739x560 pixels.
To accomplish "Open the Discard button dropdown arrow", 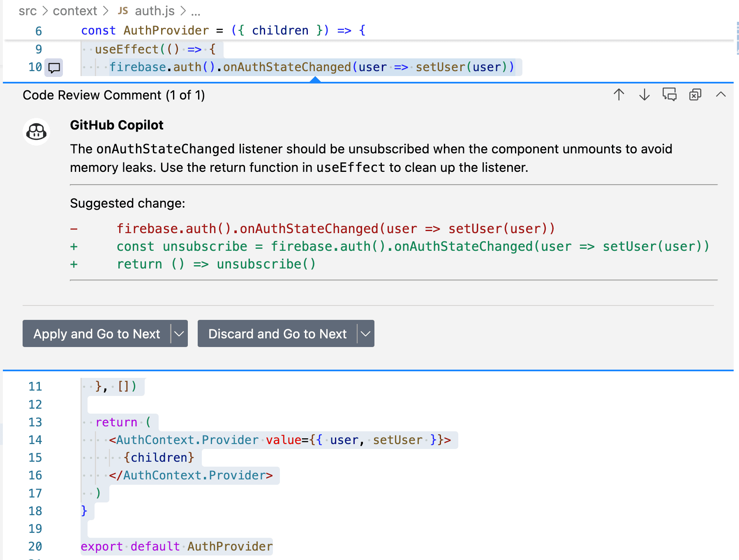I will (x=366, y=333).
